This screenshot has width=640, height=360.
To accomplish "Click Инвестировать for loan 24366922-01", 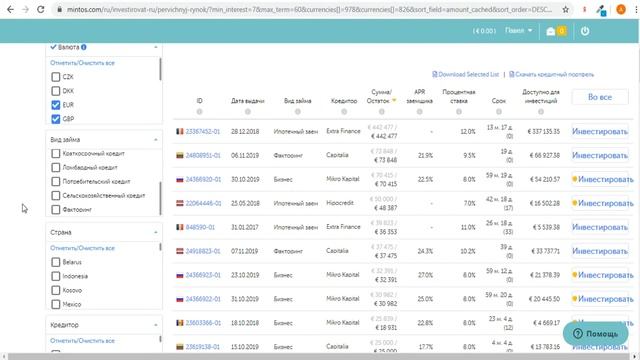I will 602,299.
